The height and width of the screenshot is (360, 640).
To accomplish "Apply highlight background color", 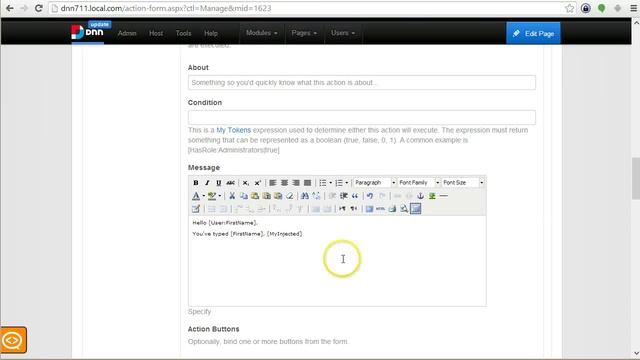I will tap(212, 196).
